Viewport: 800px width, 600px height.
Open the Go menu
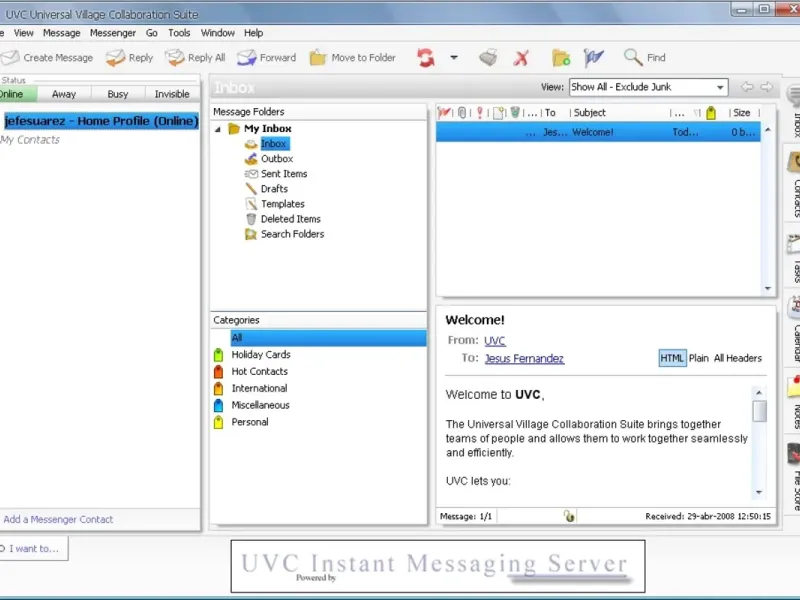pos(152,33)
